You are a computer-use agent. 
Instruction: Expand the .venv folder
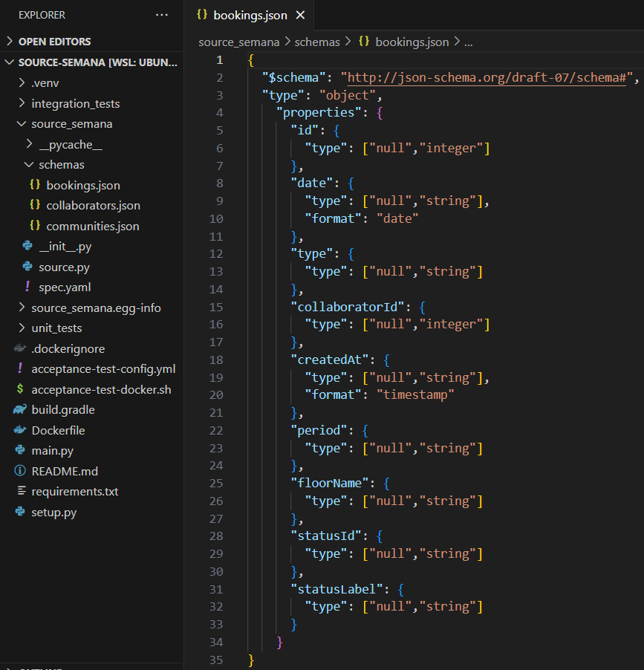coord(22,83)
